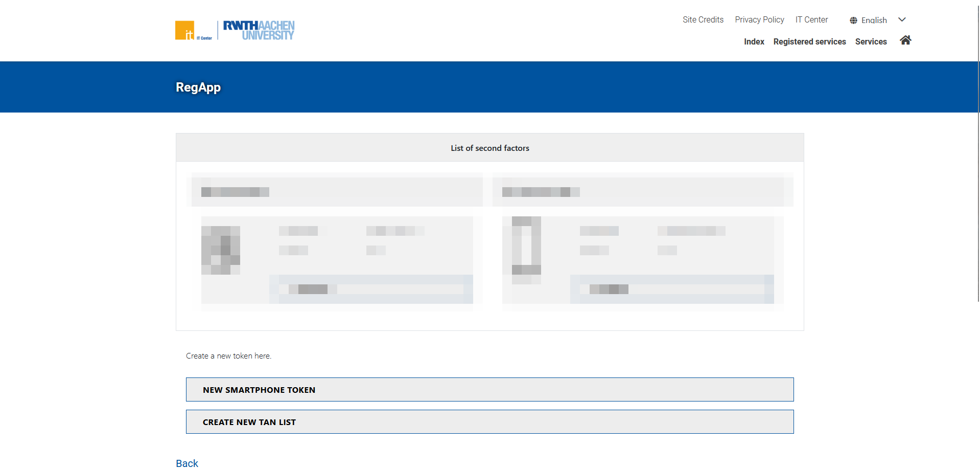This screenshot has height=468, width=980.
Task: Click the Back link
Action: click(x=187, y=463)
